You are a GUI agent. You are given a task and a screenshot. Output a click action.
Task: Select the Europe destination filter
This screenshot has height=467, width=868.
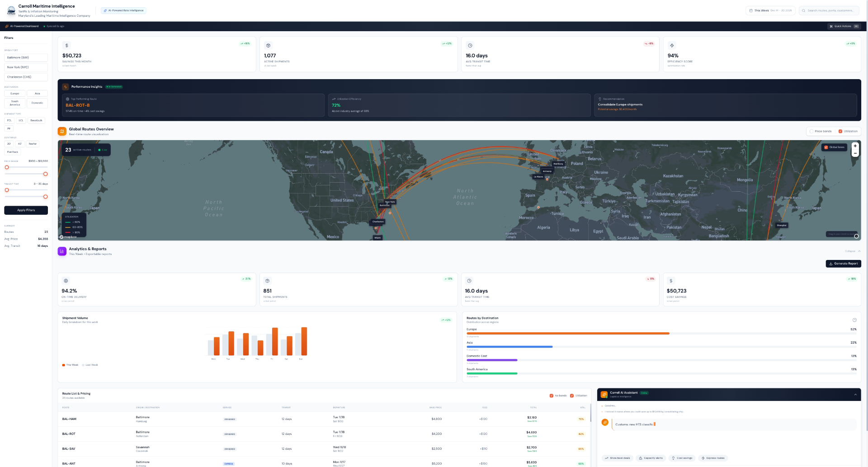(x=15, y=93)
